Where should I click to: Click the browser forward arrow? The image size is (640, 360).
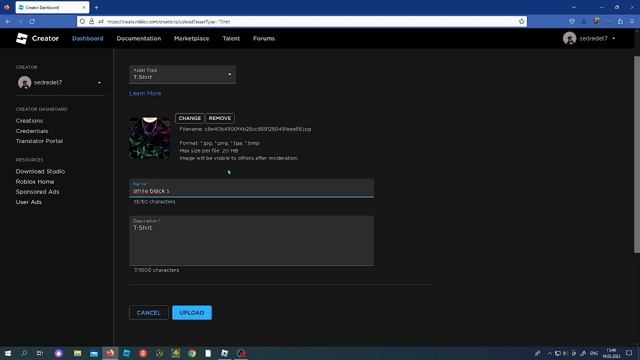[20, 21]
